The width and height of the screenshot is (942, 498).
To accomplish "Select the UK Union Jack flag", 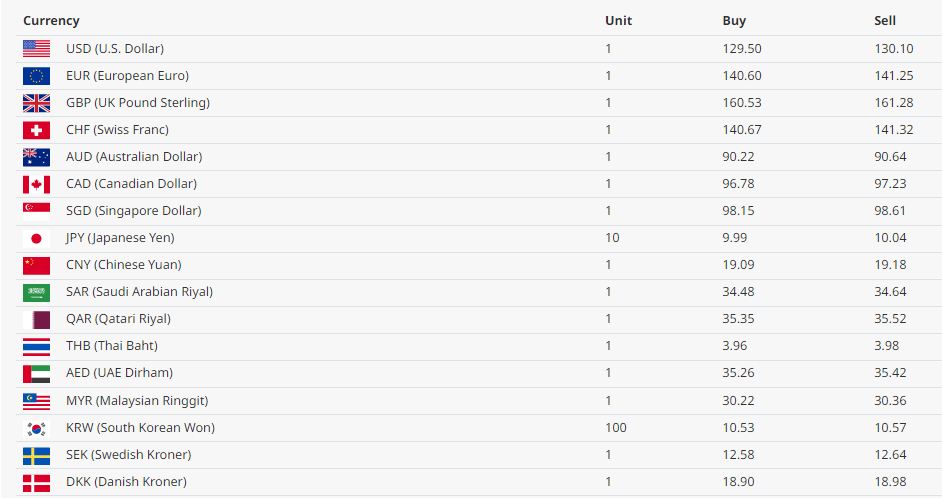I will click(36, 103).
